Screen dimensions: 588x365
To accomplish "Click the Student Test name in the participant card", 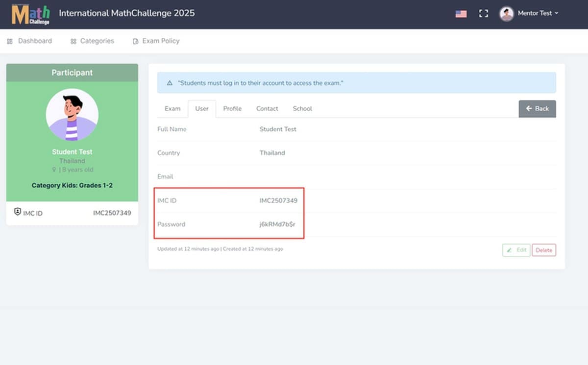I will 72,152.
